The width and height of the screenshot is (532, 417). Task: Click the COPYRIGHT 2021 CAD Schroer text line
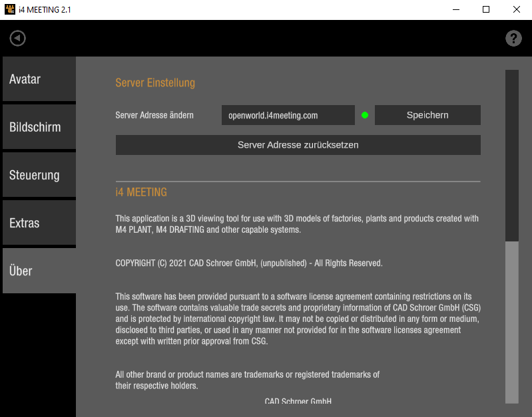tap(249, 263)
